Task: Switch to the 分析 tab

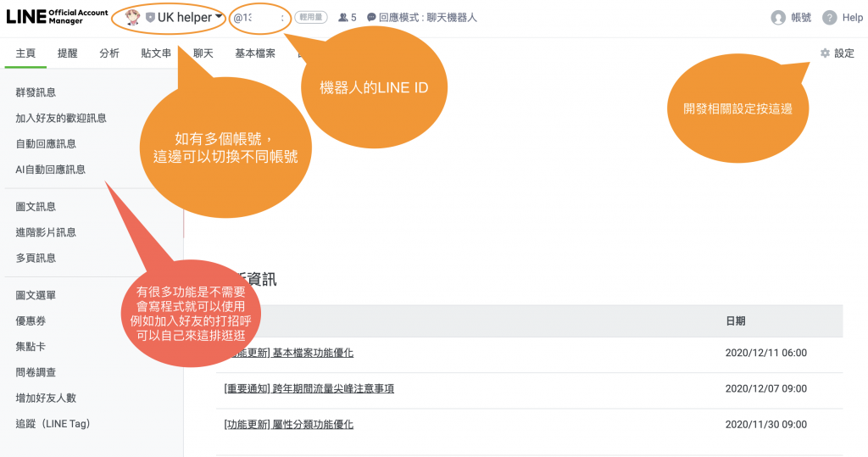Action: tap(109, 53)
